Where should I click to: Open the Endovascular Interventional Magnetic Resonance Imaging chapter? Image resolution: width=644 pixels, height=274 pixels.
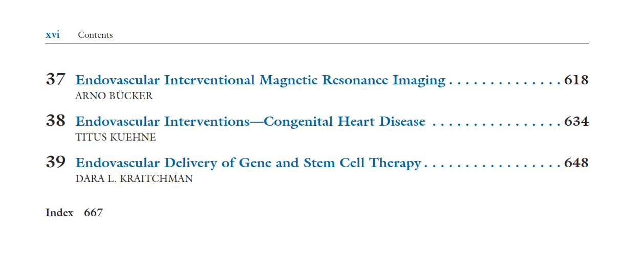[260, 80]
